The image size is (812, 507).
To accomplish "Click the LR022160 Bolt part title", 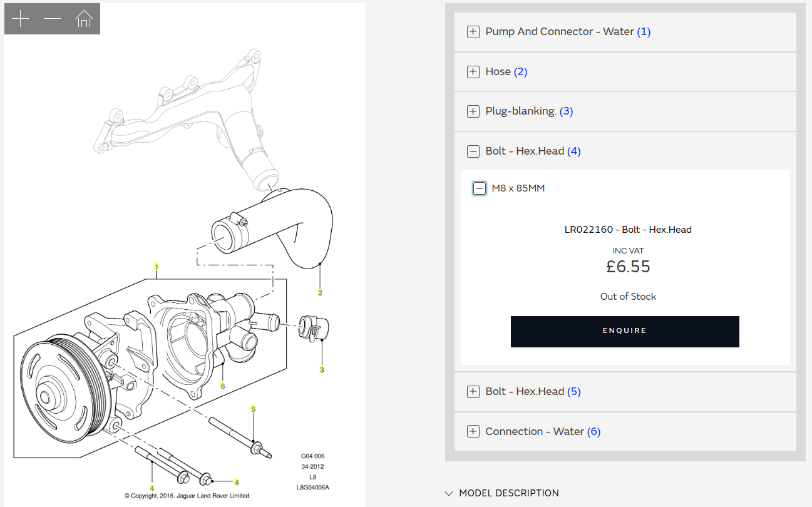I will (628, 230).
